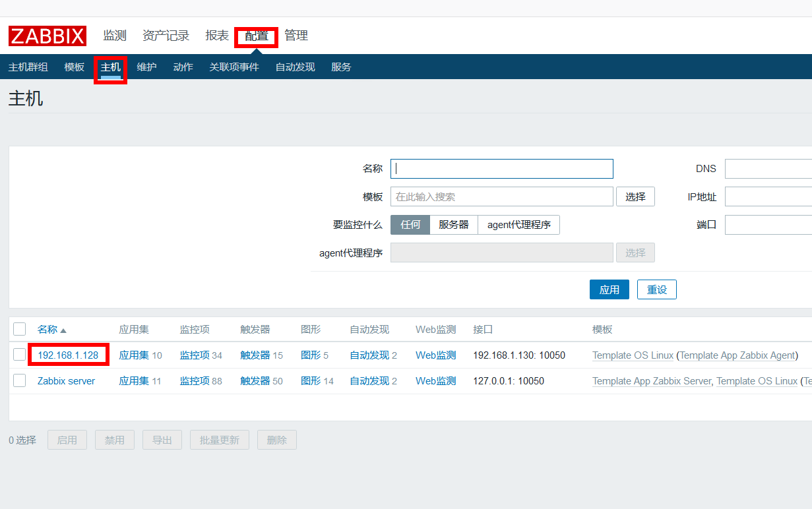Click the 重设 filter button

657,289
